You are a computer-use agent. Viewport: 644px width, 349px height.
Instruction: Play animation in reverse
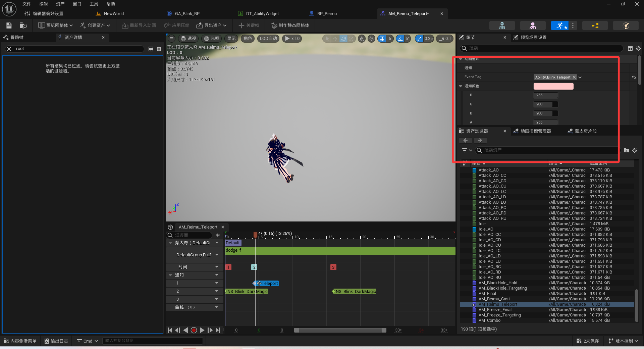pyautogui.click(x=185, y=330)
